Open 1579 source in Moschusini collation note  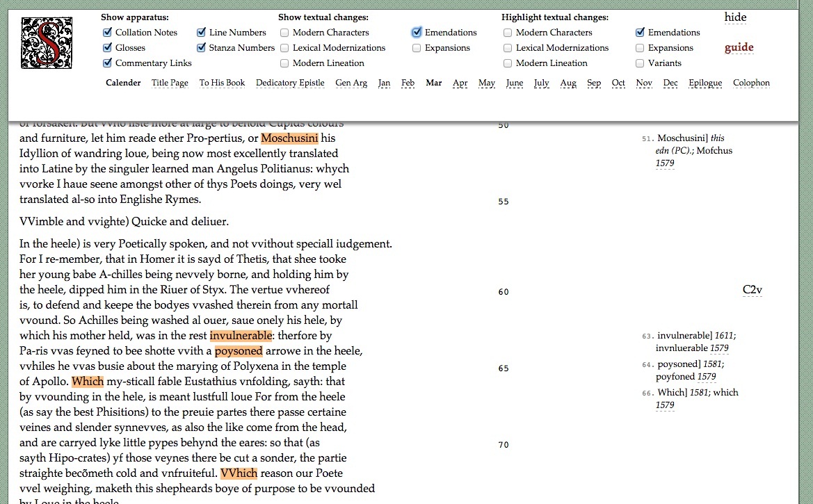[665, 163]
